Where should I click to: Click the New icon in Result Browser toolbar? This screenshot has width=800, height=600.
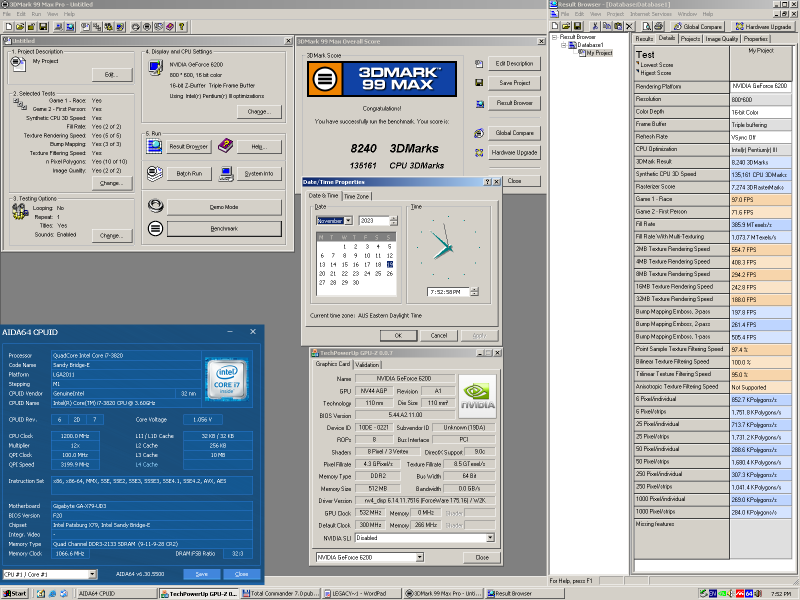[555, 26]
